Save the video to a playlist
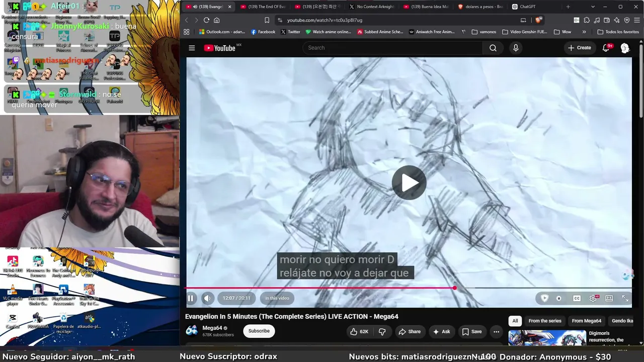 [472, 331]
